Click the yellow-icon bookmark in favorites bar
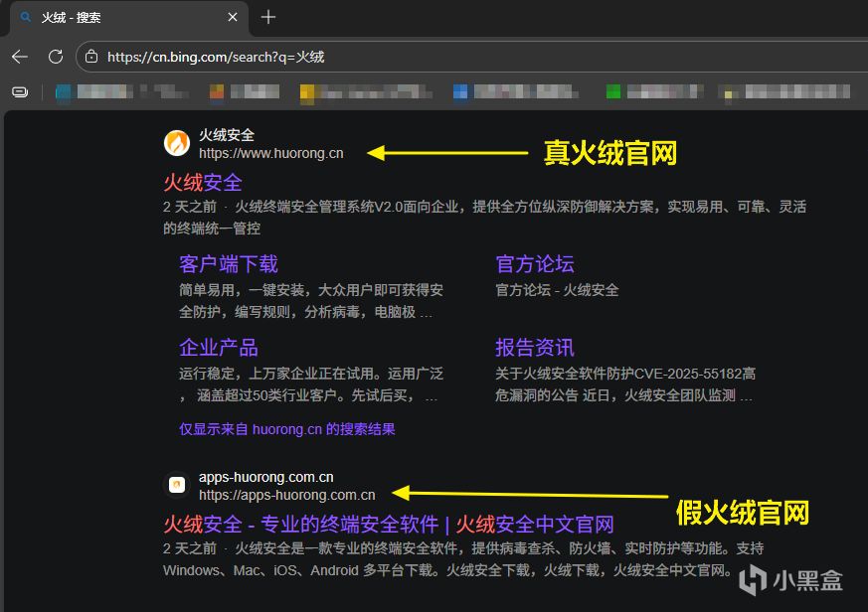This screenshot has width=868, height=612. pos(365,91)
